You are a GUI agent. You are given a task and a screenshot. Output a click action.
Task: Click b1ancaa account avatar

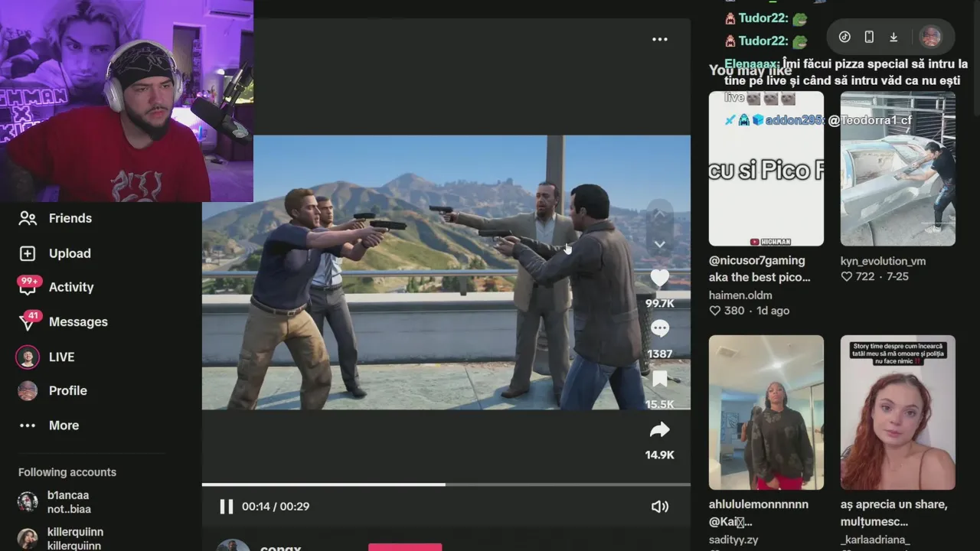28,502
